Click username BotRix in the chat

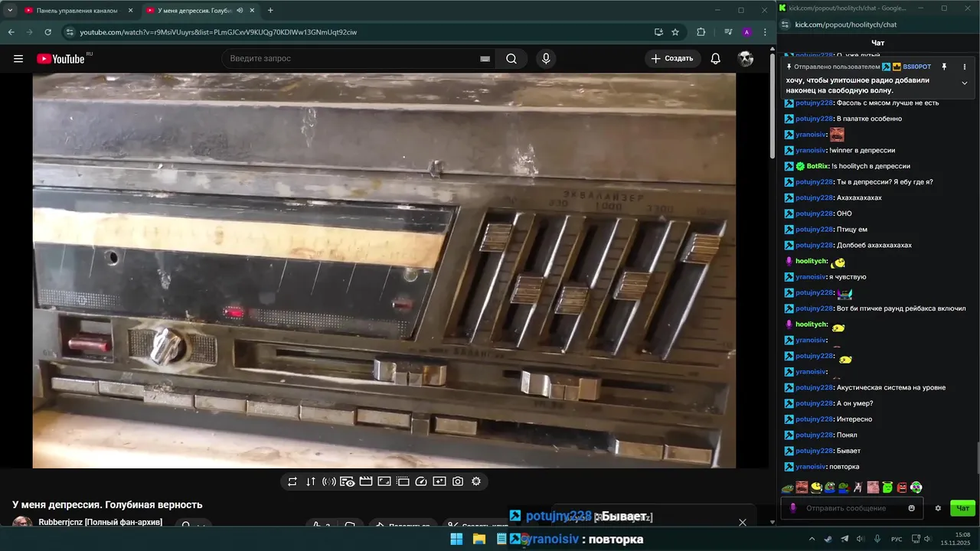(x=818, y=166)
